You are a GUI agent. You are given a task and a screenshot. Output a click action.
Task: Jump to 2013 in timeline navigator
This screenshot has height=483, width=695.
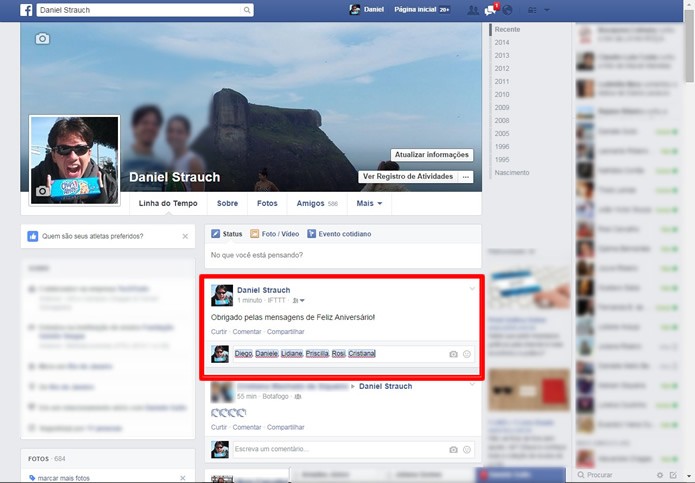point(502,55)
